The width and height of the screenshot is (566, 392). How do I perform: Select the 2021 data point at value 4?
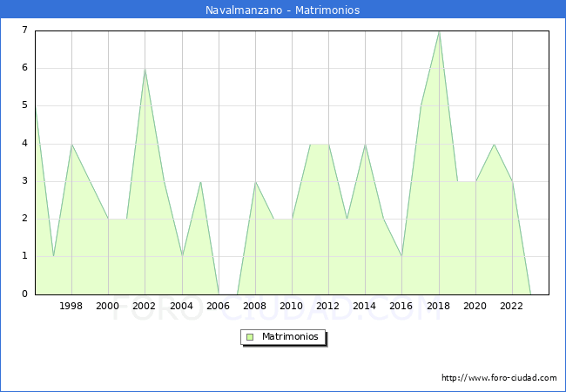(494, 144)
